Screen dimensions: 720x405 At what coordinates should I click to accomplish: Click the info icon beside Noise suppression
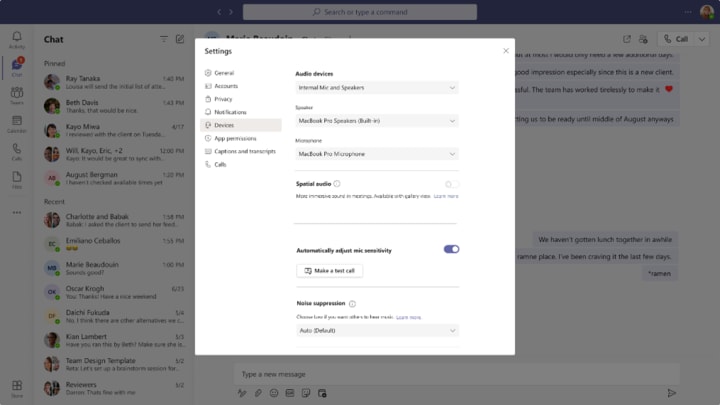[x=352, y=304]
